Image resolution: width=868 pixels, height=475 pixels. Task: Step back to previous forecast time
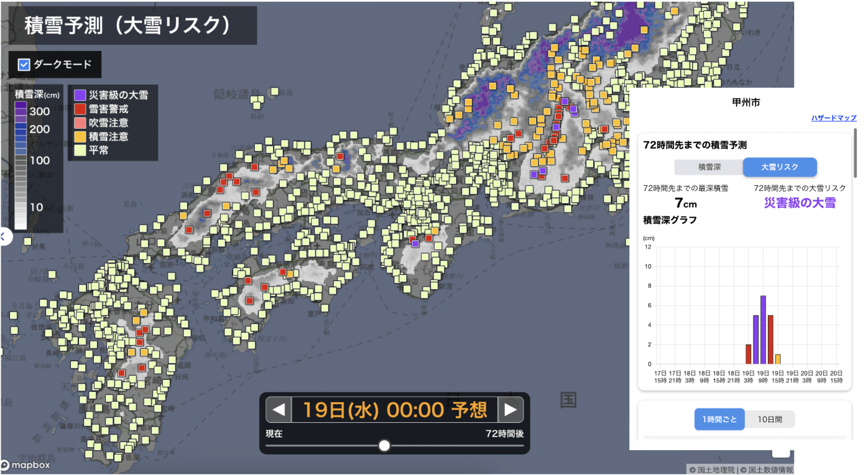pyautogui.click(x=279, y=410)
